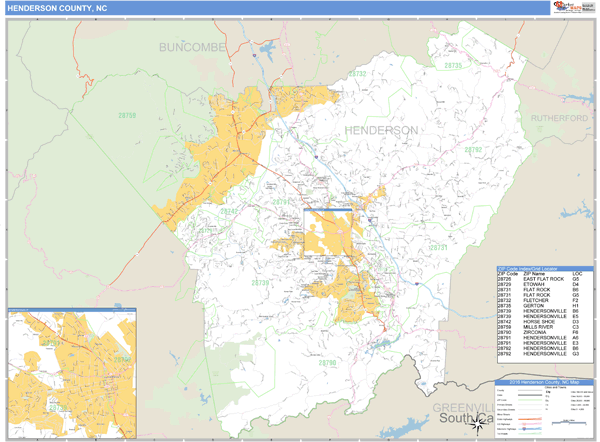The height and width of the screenshot is (442, 600).
Task: Click the ZIP code 28790 label
Action: (329, 363)
